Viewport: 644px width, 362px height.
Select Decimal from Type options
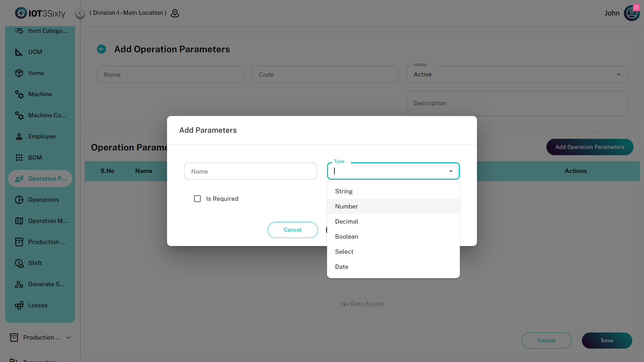(346, 222)
